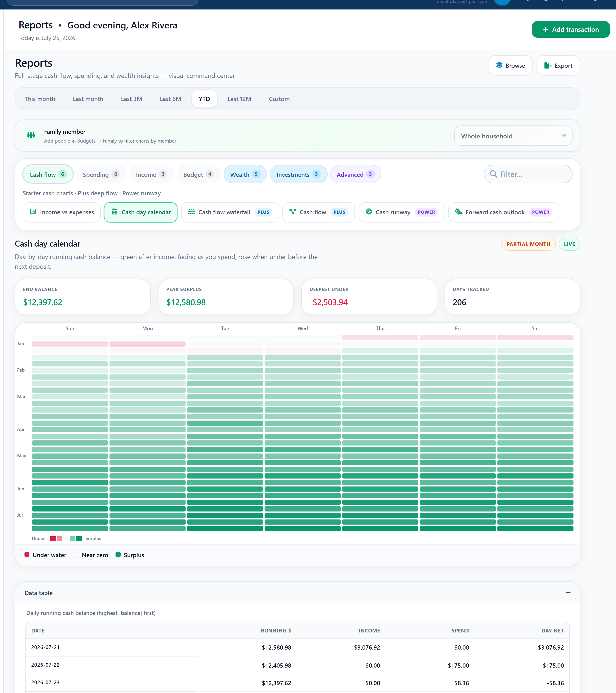616x693 pixels.
Task: Click the DAY NET column header
Action: (552, 631)
